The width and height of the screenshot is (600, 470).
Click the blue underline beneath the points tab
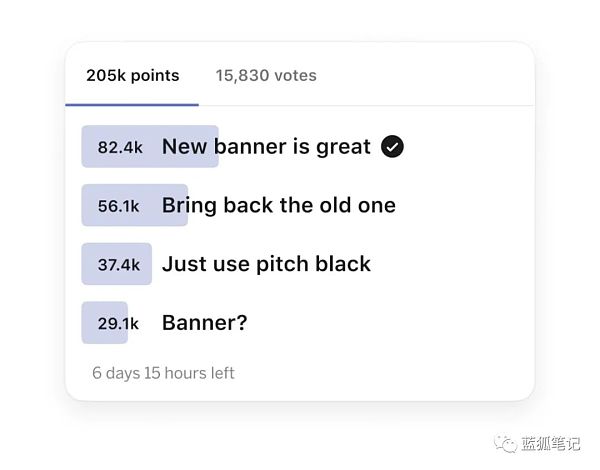[132, 104]
